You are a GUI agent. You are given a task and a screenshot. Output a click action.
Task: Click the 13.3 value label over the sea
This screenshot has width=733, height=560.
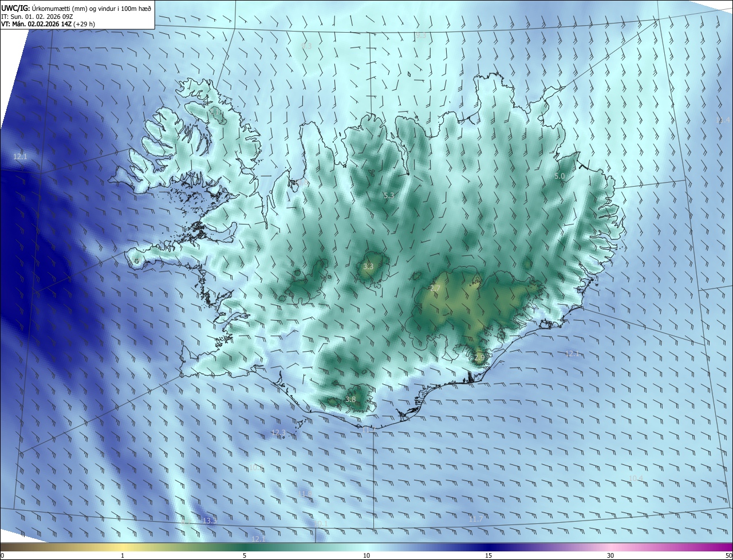pyautogui.click(x=210, y=520)
